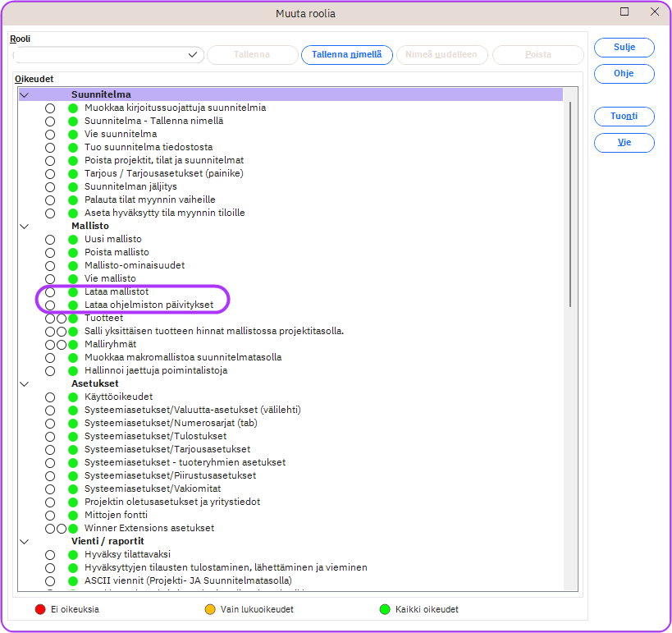This screenshot has width=672, height=633.
Task: Click green dot for Suunnitelman jäljitys
Action: (x=73, y=186)
